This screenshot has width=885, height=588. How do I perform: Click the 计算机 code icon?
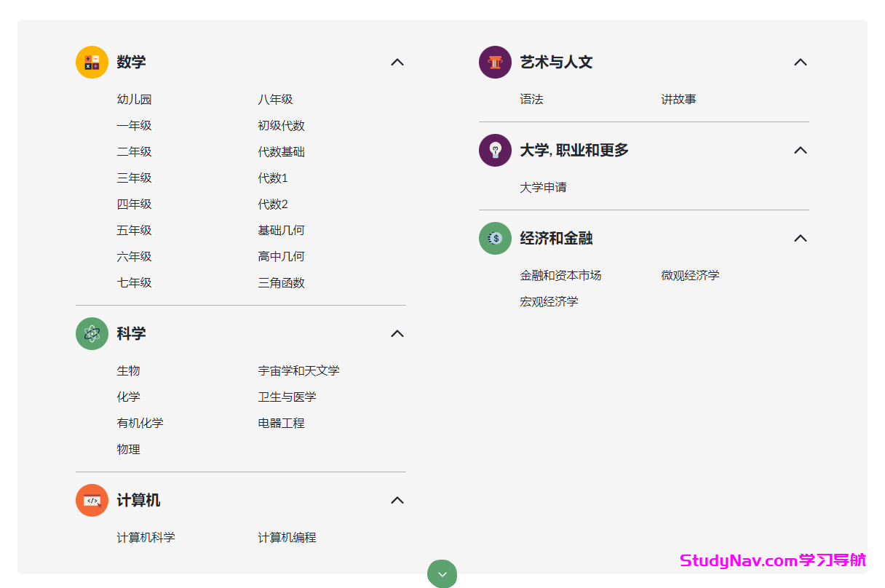tap(92, 501)
